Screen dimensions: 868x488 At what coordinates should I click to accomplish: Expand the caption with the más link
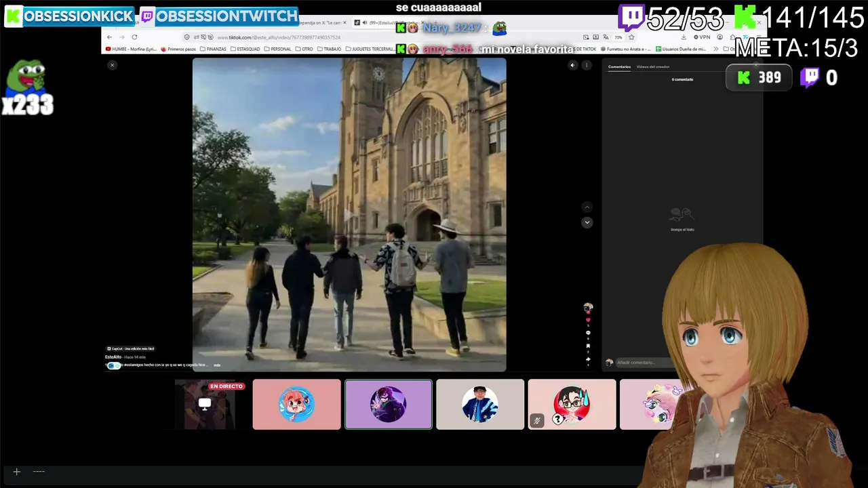tap(217, 365)
